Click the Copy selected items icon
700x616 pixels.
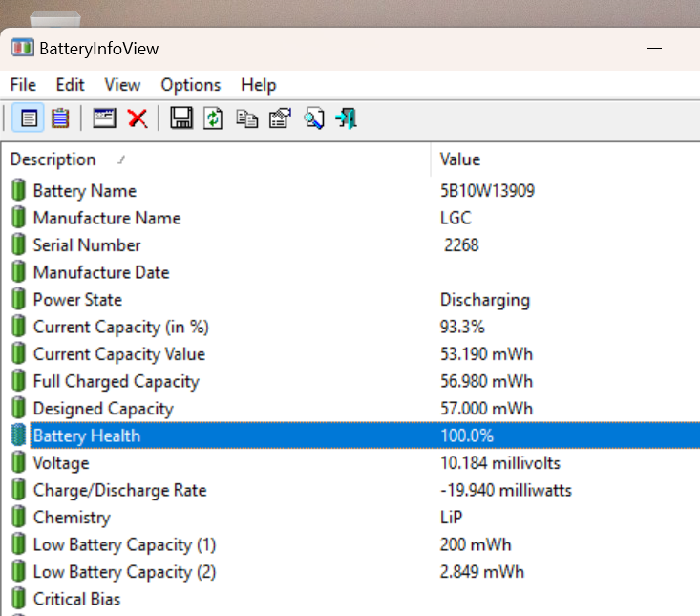(247, 119)
